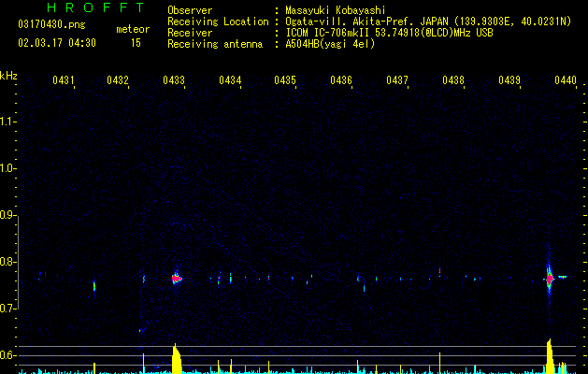Screen dimensions: 588x374
Task: Click the 0435 time axis marker
Action: click(285, 79)
